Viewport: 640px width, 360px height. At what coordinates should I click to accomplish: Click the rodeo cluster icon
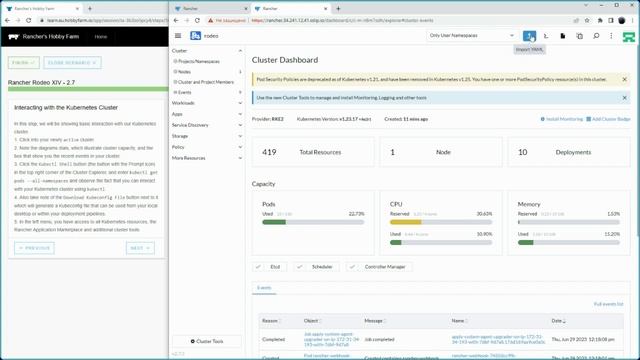pos(196,36)
